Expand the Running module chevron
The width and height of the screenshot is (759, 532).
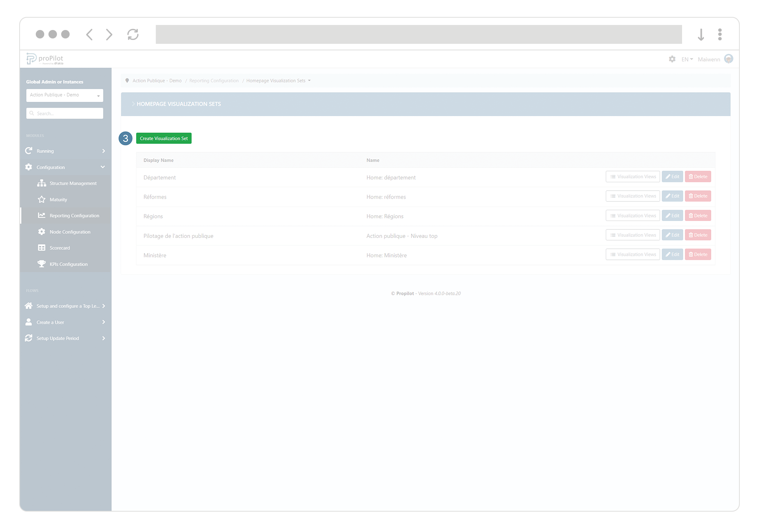(103, 151)
